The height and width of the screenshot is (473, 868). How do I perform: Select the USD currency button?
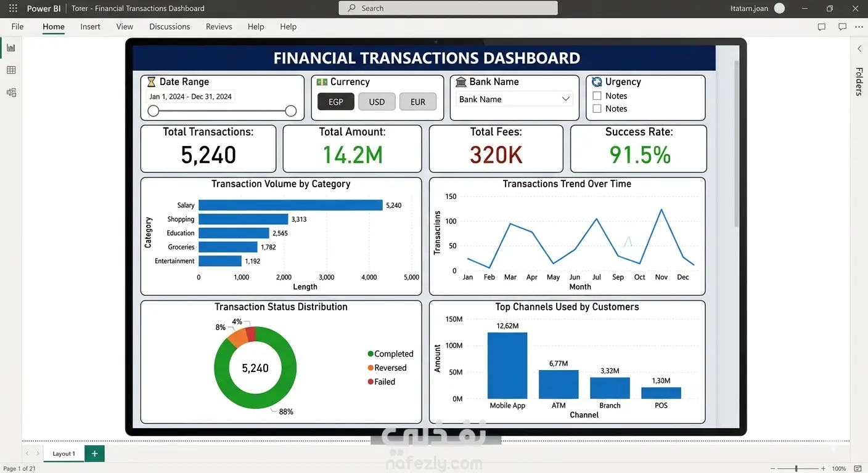377,102
